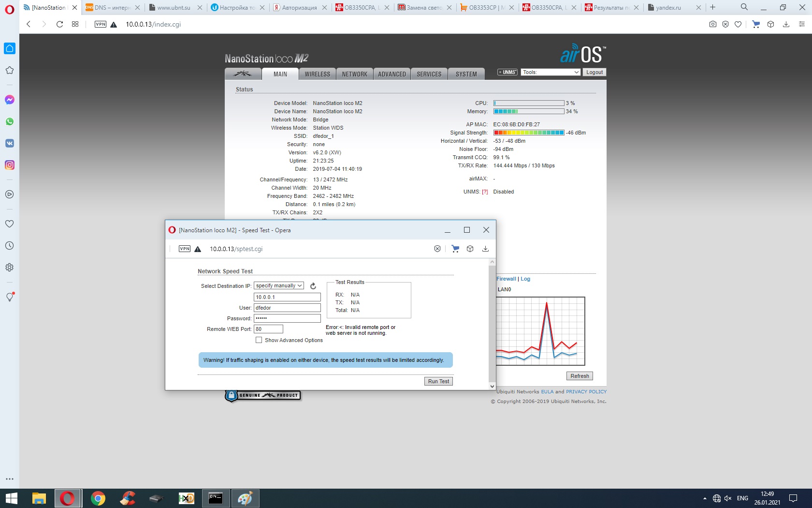Viewport: 812px width, 508px height.
Task: Open VK in Opera sidebar
Action: (x=10, y=143)
